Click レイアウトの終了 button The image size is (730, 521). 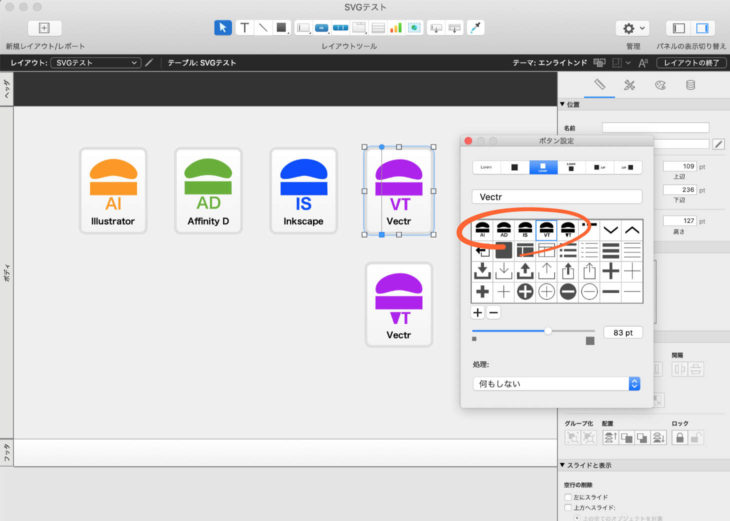pyautogui.click(x=689, y=63)
